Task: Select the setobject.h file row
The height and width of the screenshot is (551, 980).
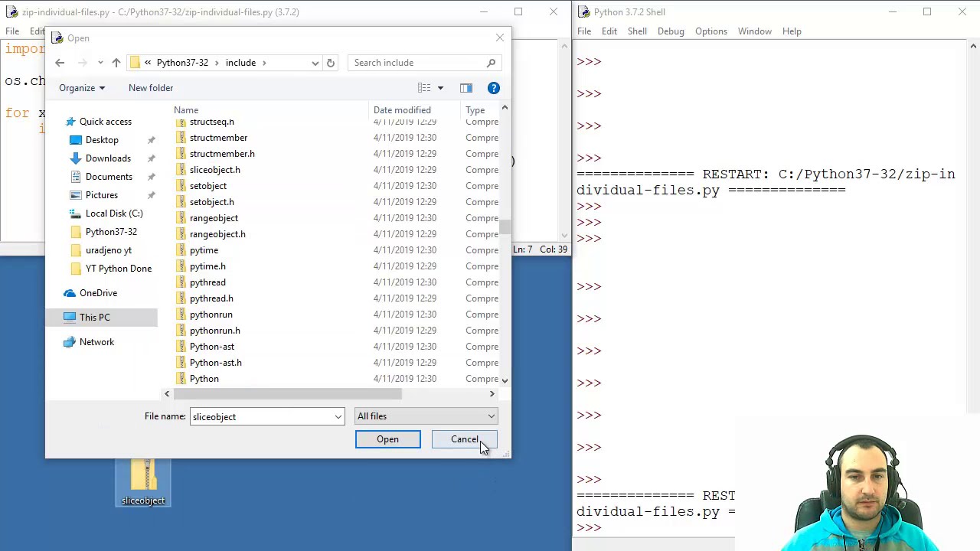Action: [337, 202]
